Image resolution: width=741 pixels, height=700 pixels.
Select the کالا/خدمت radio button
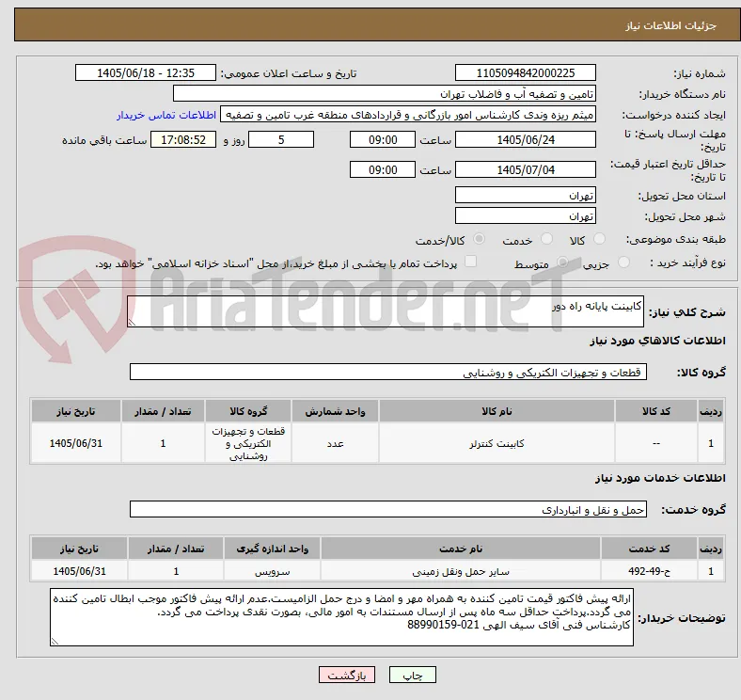point(479,239)
